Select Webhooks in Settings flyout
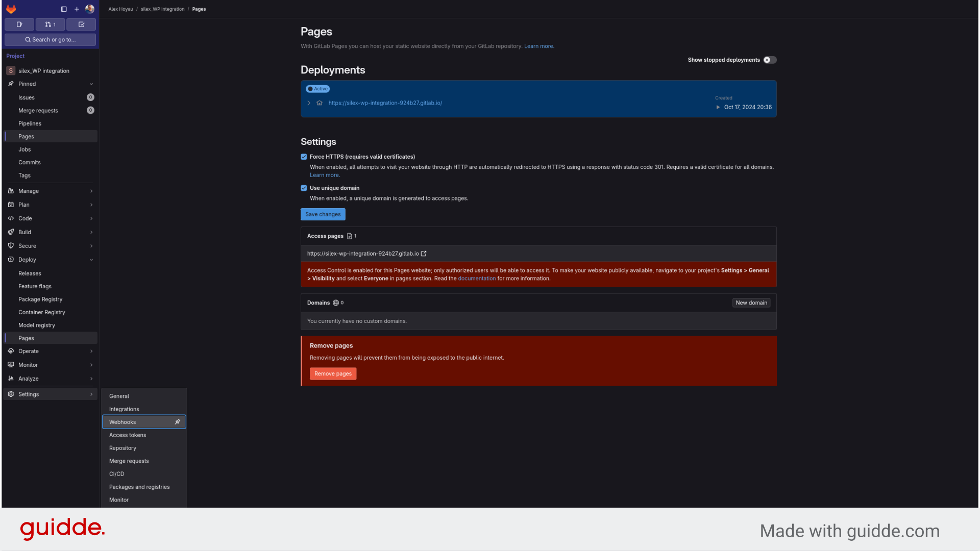 [x=144, y=422]
